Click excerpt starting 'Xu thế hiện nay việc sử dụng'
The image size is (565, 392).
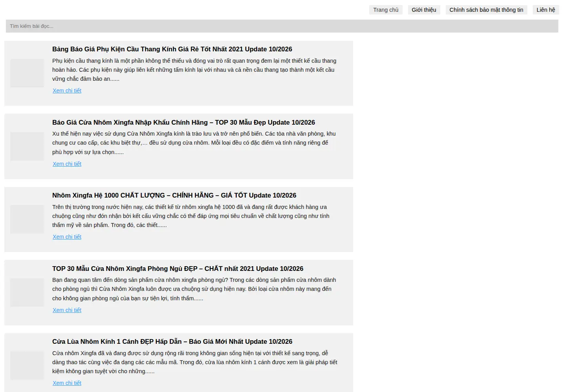(x=194, y=143)
